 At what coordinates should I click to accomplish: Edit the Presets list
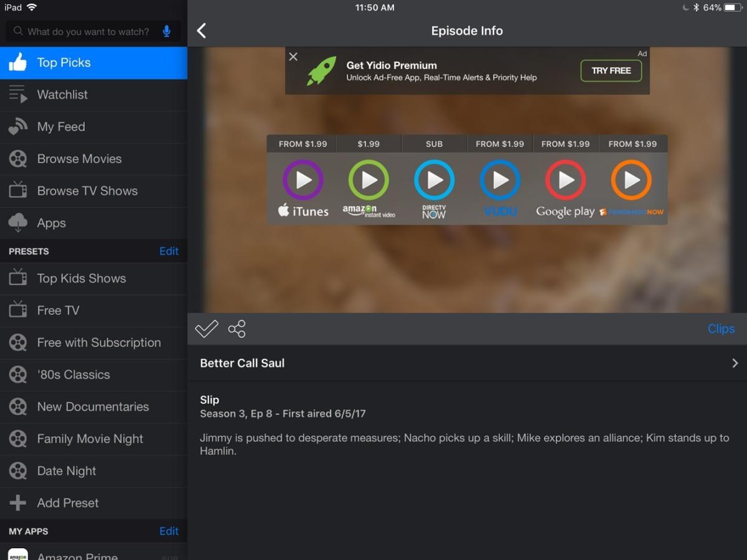(169, 251)
